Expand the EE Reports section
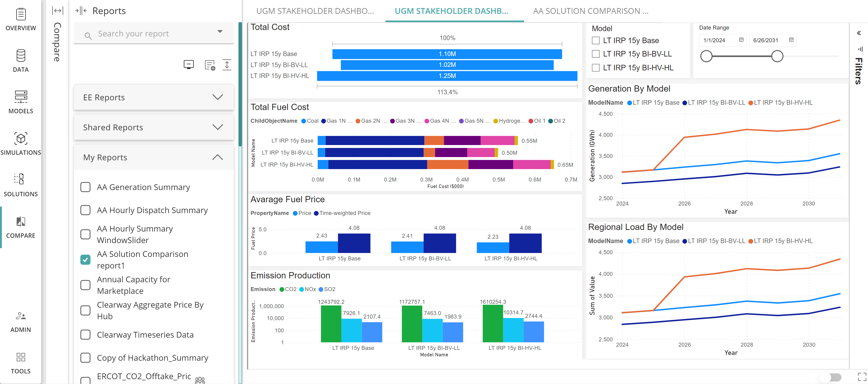868x384 pixels. [x=217, y=97]
